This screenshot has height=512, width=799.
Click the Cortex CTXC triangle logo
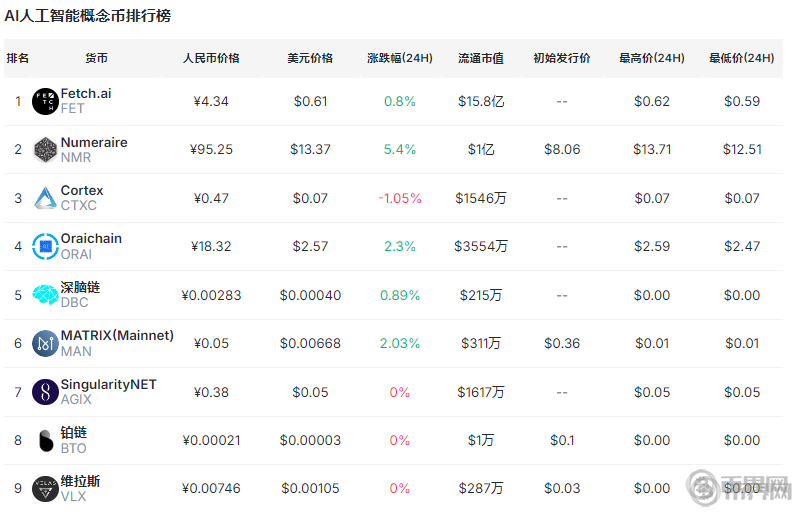pos(45,198)
